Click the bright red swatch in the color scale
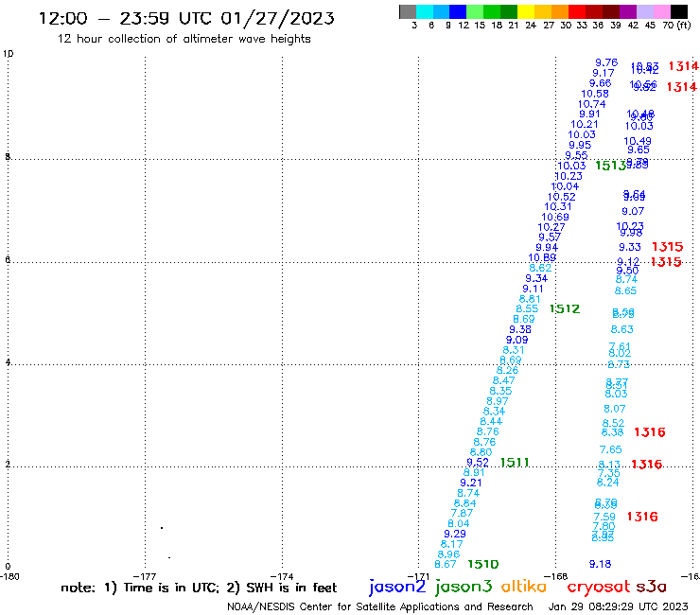 tap(577, 11)
